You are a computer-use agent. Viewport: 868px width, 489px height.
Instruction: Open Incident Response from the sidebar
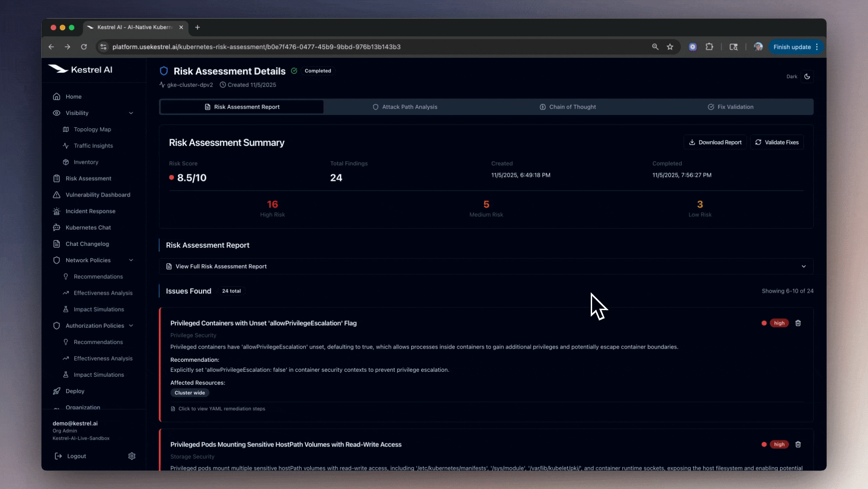pos(90,211)
